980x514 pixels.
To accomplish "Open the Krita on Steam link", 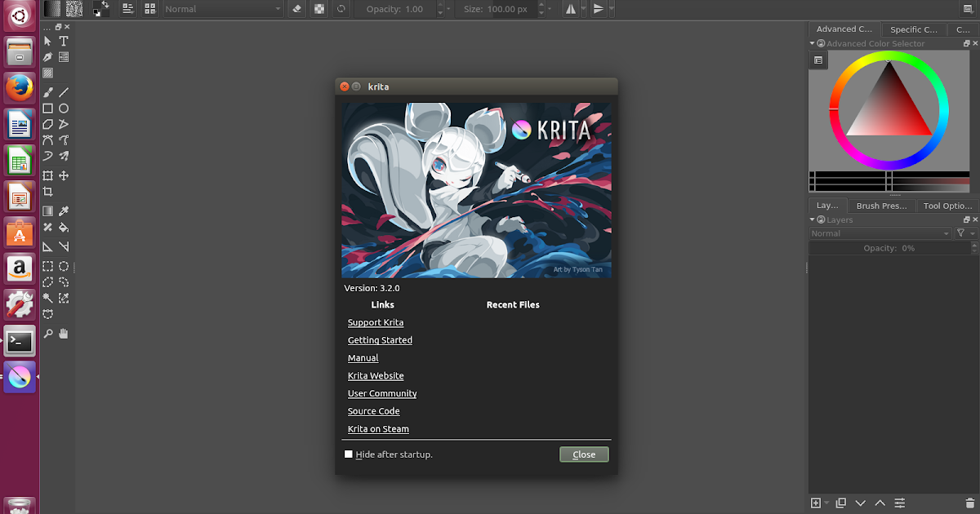I will tap(378, 429).
